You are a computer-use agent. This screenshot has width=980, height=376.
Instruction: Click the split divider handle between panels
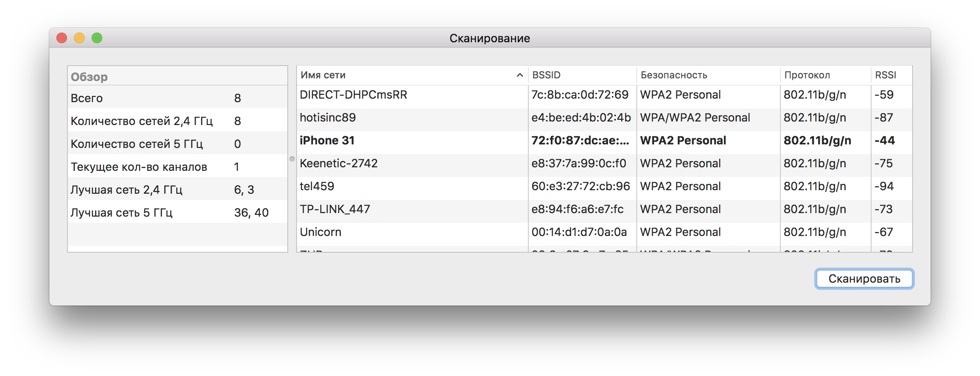(x=292, y=159)
